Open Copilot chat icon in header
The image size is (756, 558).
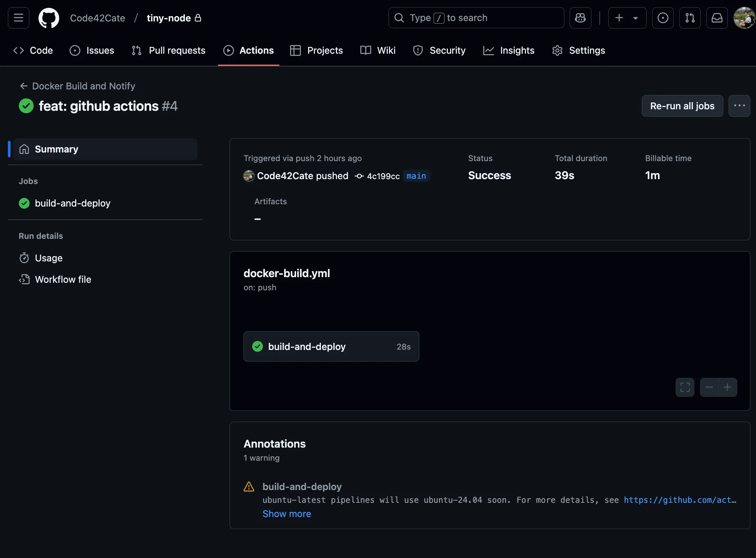(x=580, y=18)
